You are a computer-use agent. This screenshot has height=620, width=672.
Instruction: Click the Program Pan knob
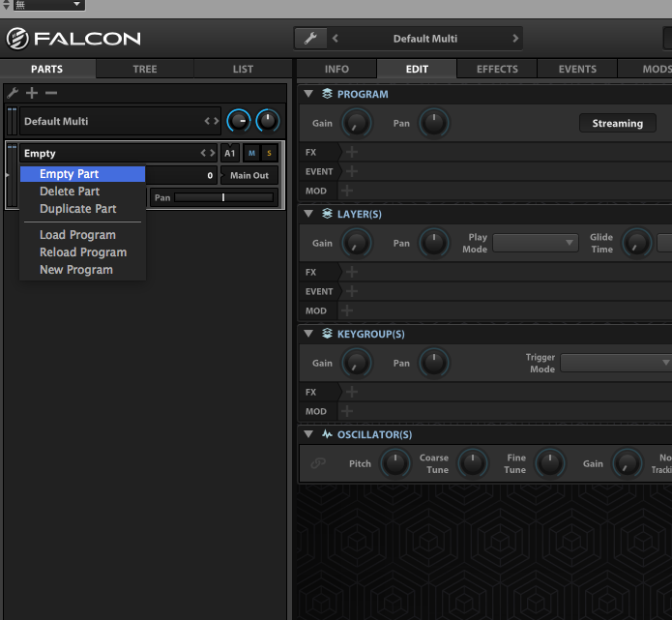coord(434,123)
